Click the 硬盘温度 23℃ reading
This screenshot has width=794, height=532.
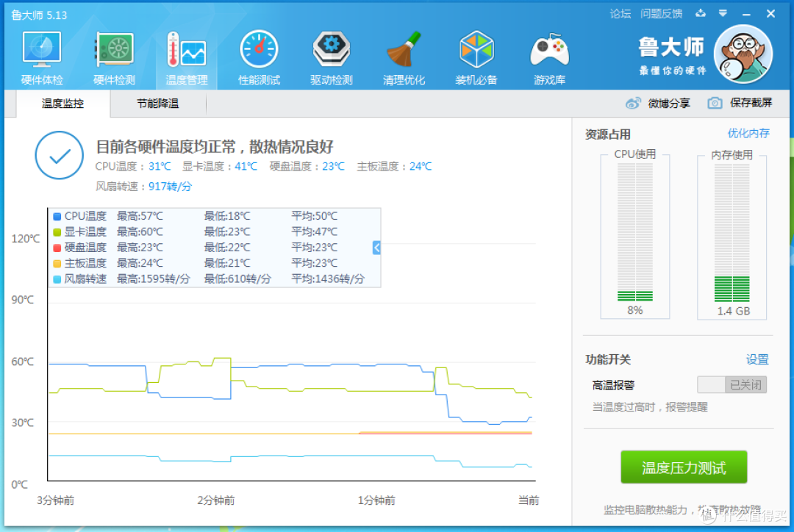coord(307,167)
